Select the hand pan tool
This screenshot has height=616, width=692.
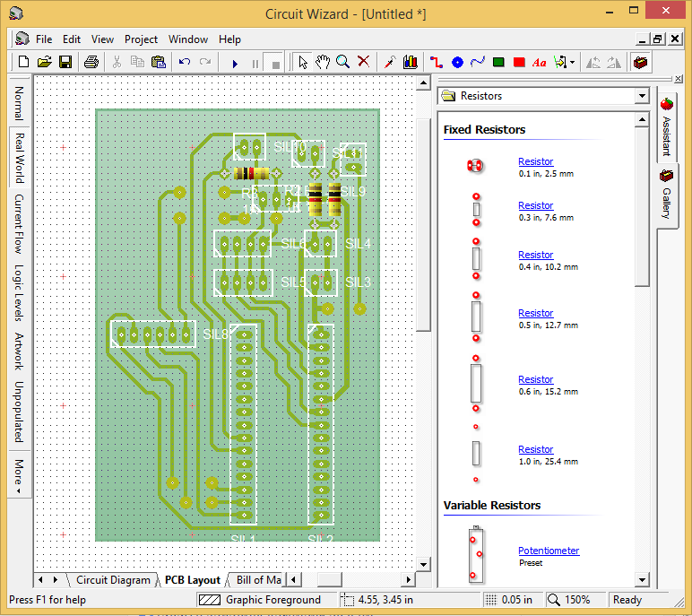pos(323,62)
